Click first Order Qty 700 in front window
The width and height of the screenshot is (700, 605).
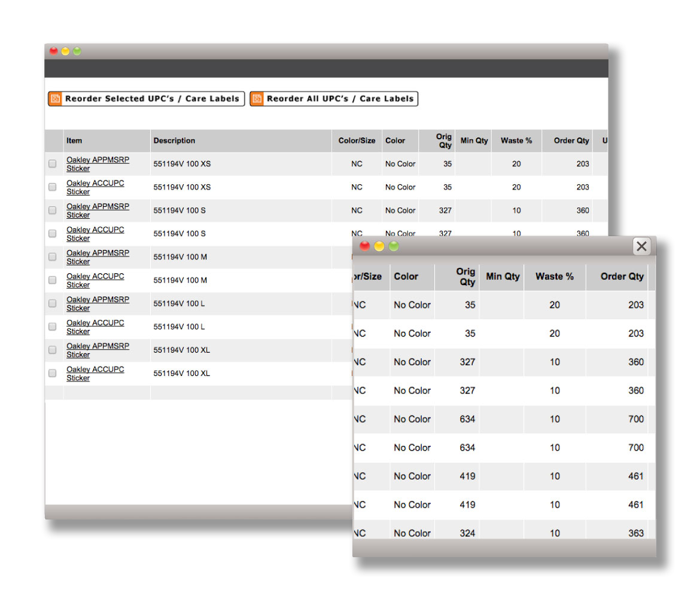pyautogui.click(x=636, y=419)
